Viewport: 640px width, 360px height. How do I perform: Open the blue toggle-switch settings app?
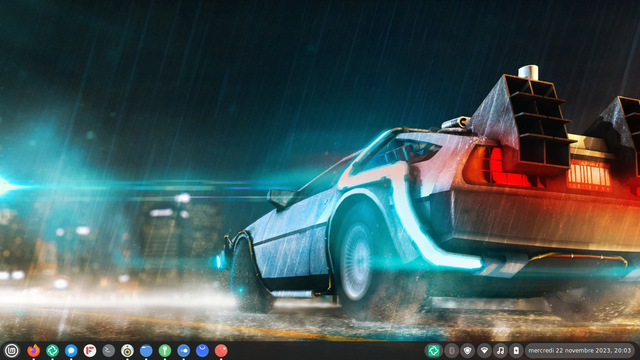tap(184, 350)
